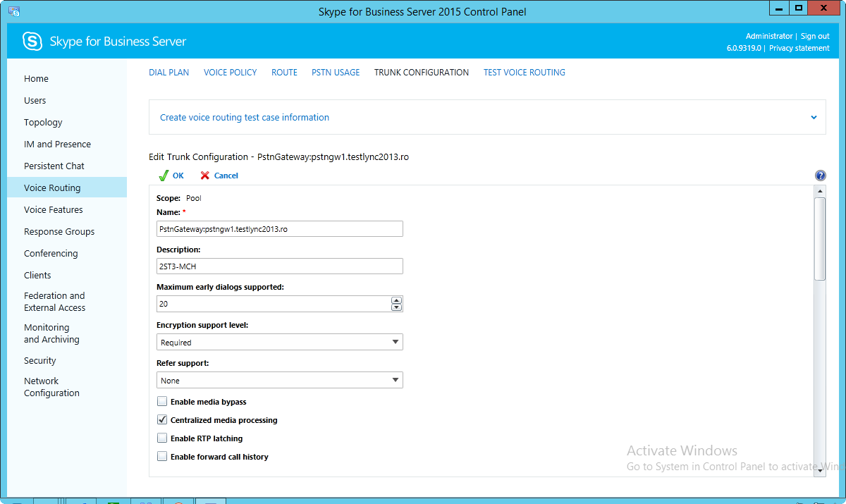The width and height of the screenshot is (846, 504).
Task: Check Enable forward call history
Action: pos(162,457)
